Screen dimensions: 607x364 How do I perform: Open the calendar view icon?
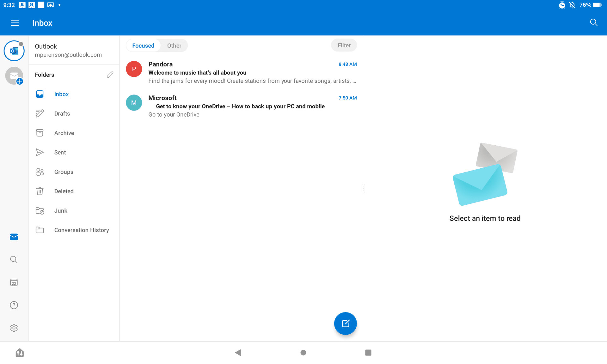(x=14, y=282)
